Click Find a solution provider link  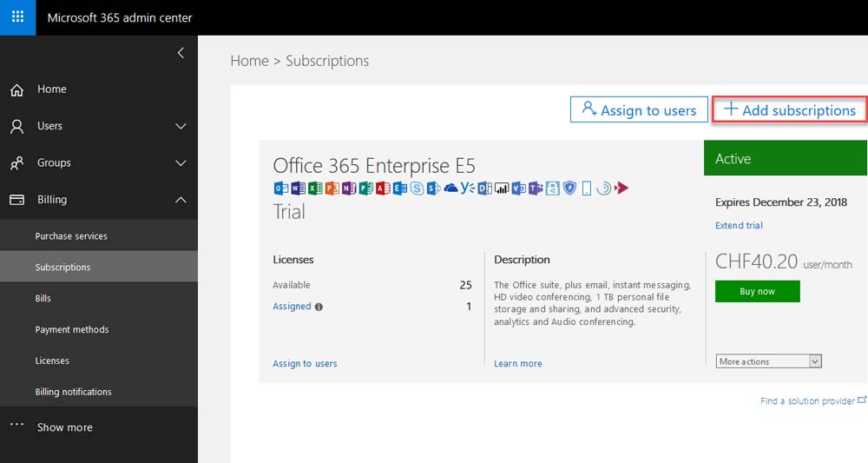tap(807, 400)
